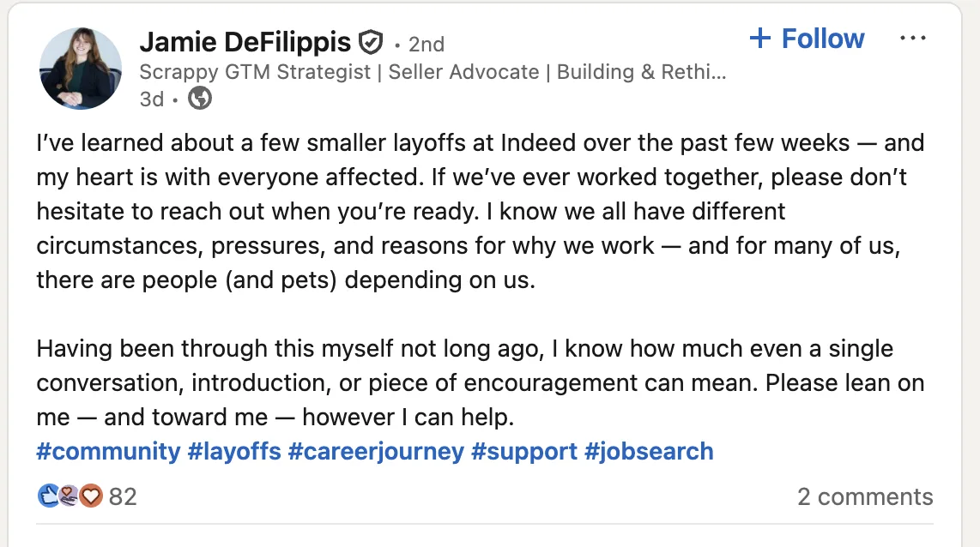Image resolution: width=980 pixels, height=547 pixels.
Task: Click the orange heart Love reaction icon
Action: click(90, 496)
